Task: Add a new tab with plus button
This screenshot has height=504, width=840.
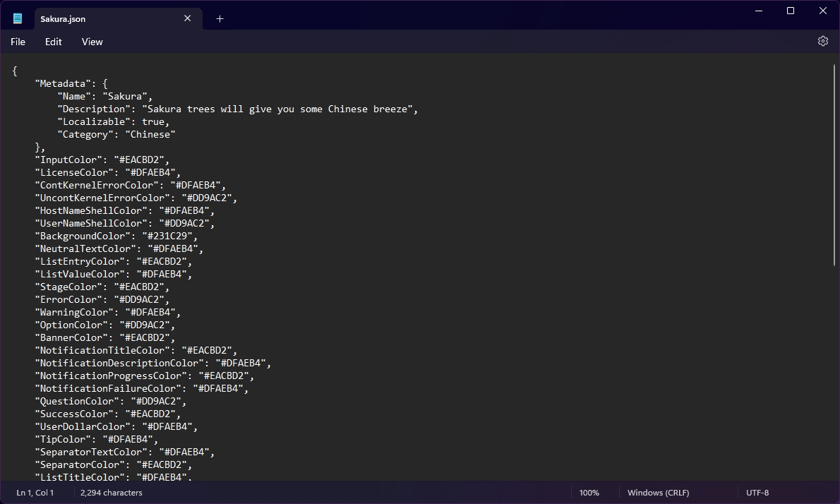Action: pyautogui.click(x=220, y=19)
